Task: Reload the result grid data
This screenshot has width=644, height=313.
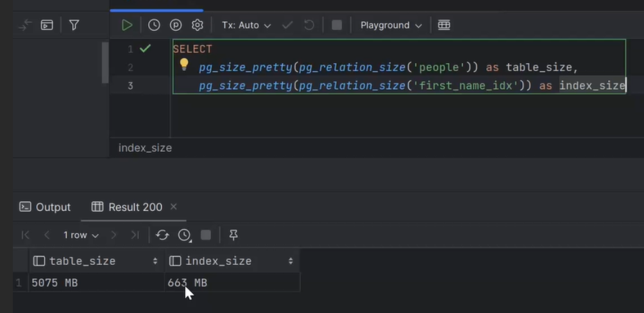Action: 162,235
